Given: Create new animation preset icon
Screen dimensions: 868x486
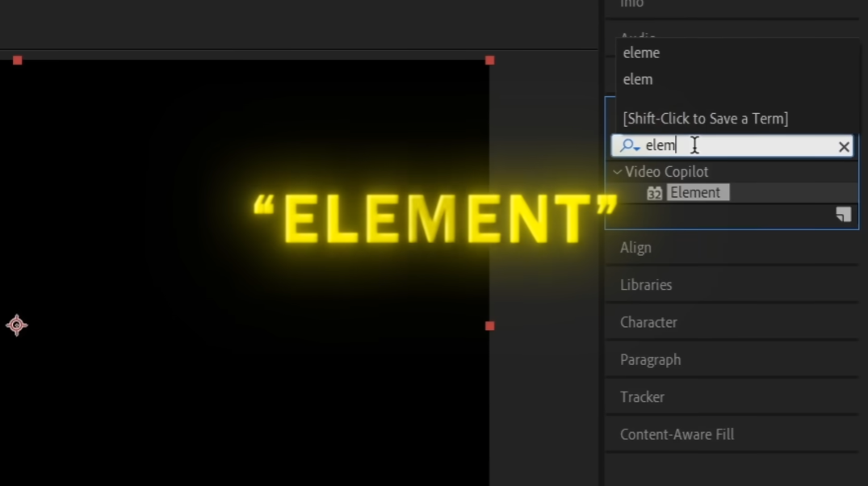Looking at the screenshot, I should coord(843,215).
